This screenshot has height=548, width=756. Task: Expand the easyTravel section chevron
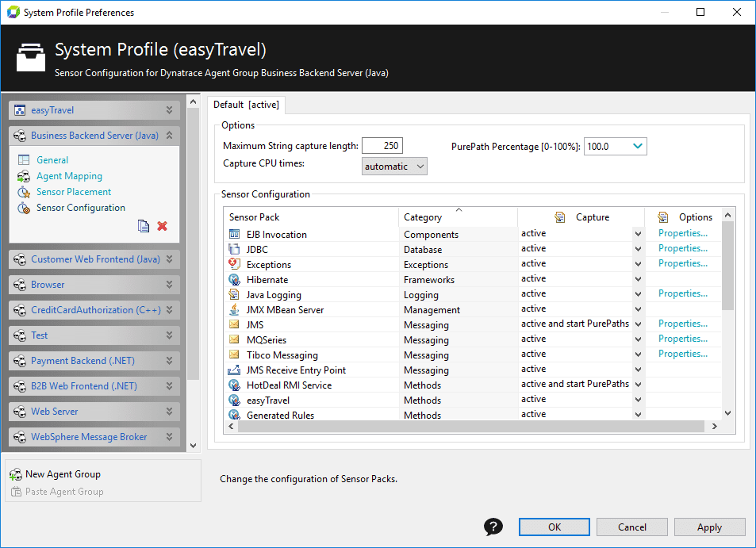pos(169,110)
